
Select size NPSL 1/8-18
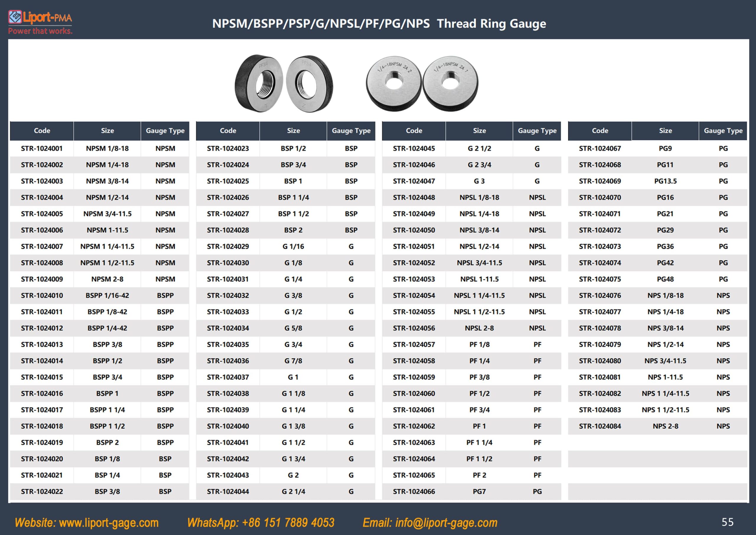479,197
